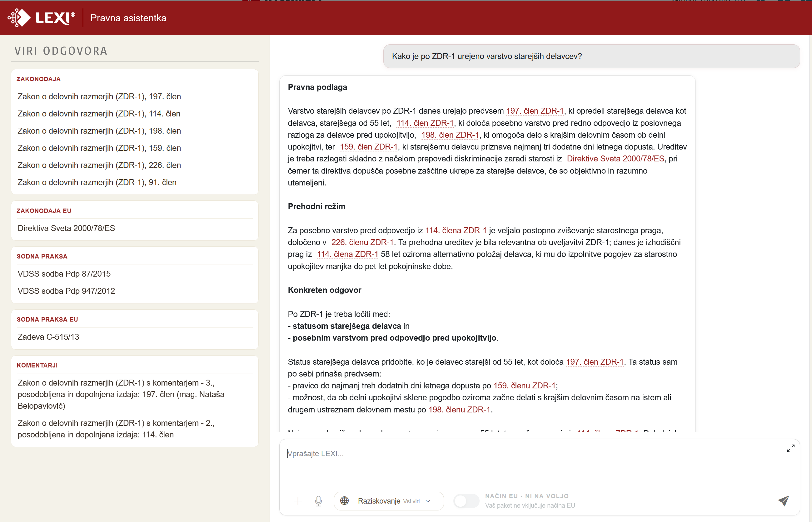
Task: Click 159. členu ZDR-1 link under Konkreten odgovor
Action: pyautogui.click(x=524, y=385)
